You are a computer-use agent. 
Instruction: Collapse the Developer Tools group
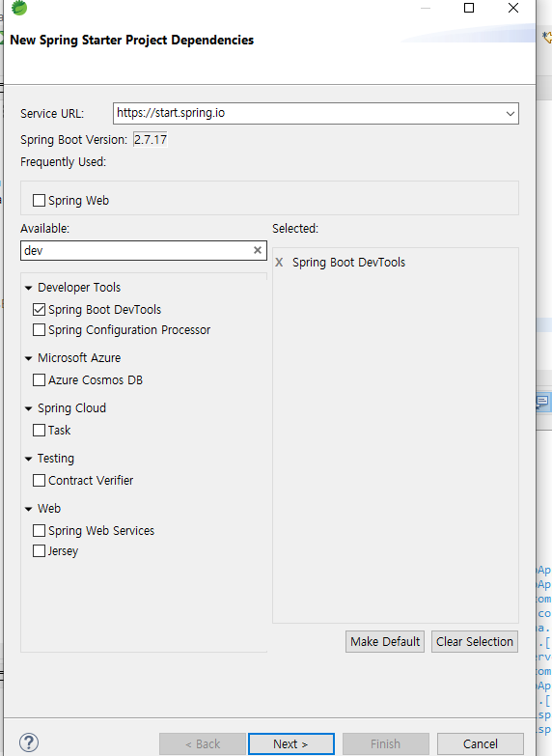(x=28, y=288)
